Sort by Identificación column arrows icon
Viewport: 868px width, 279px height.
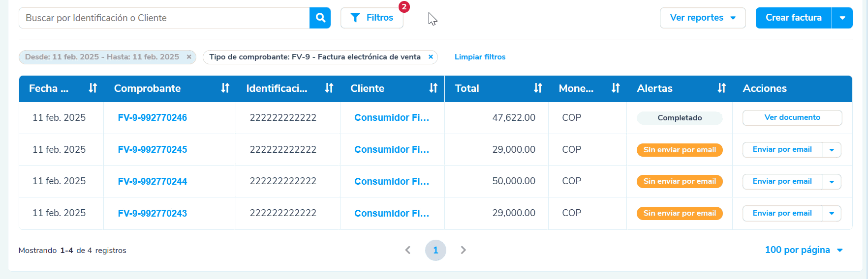tap(329, 88)
